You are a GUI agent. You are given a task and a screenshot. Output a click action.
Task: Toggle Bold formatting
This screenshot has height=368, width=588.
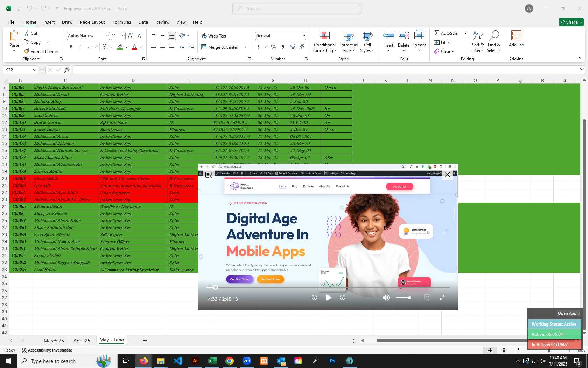(71, 47)
